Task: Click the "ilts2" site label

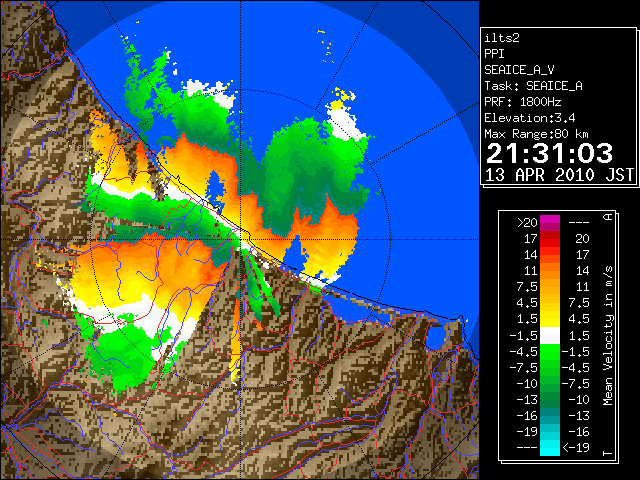Action: tap(502, 38)
